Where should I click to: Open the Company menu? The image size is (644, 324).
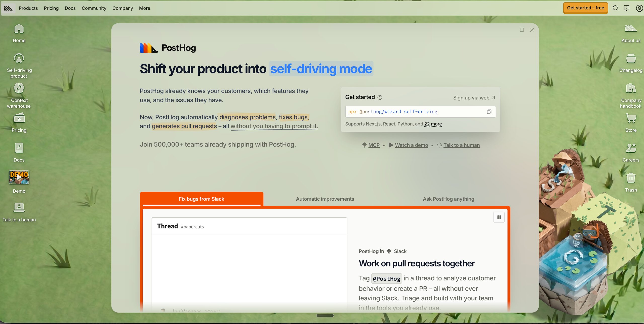pyautogui.click(x=123, y=8)
